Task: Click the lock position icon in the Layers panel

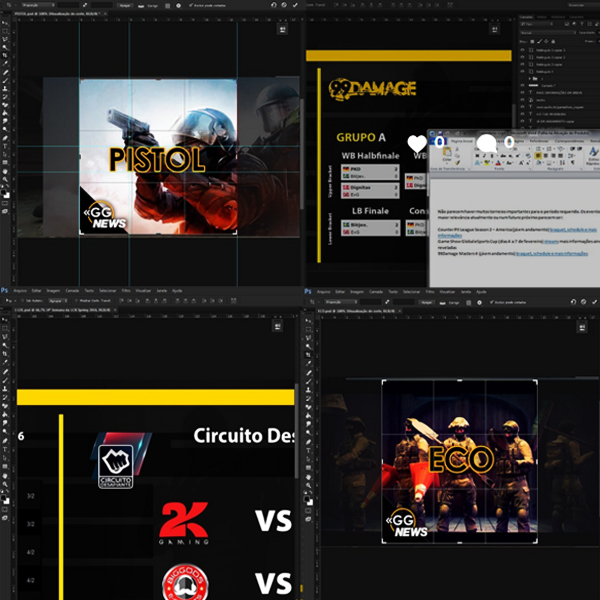Action: tap(546, 41)
